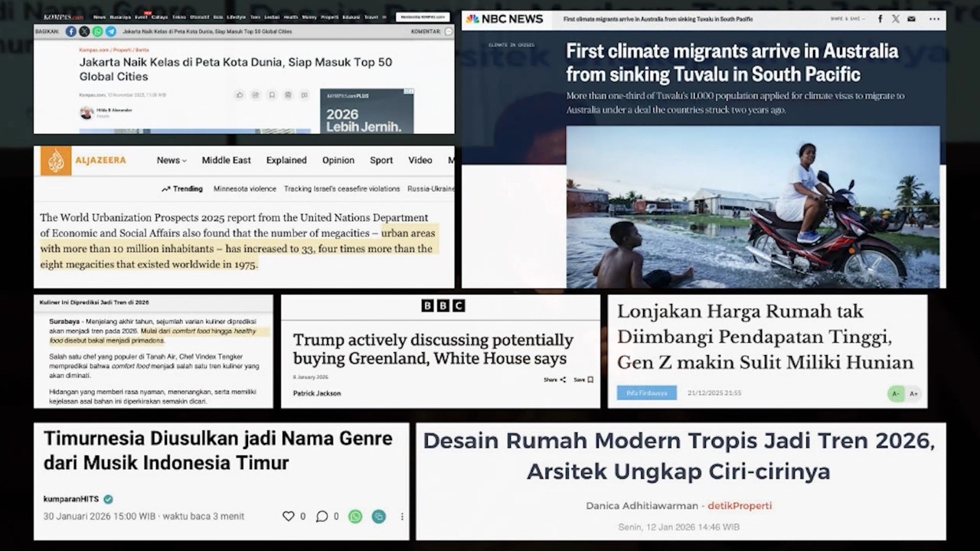Click the Kompas.com logo
980x551 pixels.
click(64, 16)
